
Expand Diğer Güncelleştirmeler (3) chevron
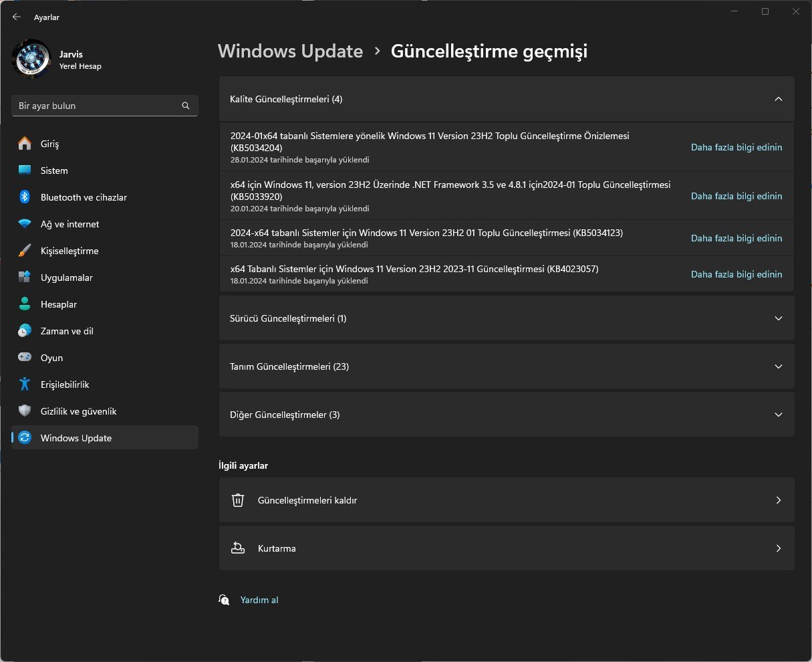(x=778, y=415)
